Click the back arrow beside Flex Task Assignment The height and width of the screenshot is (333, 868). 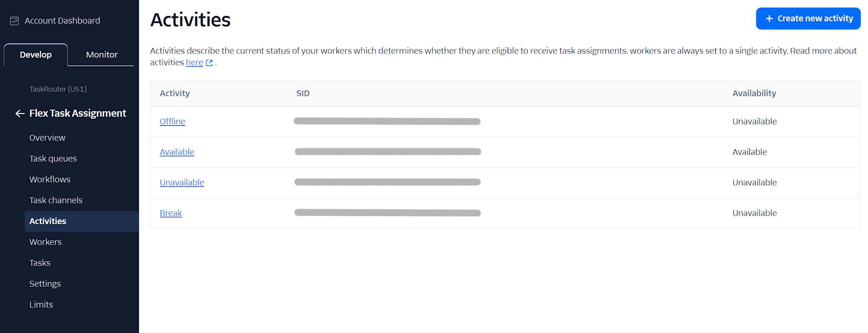coord(20,114)
